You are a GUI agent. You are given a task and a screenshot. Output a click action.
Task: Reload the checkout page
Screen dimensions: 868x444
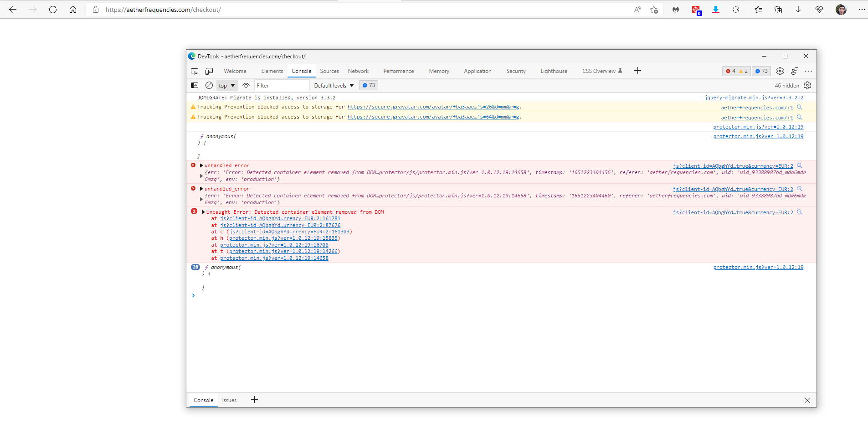click(53, 10)
